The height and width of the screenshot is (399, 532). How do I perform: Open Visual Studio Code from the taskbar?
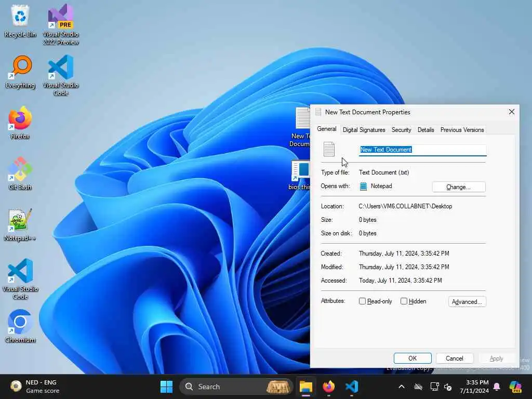point(352,387)
